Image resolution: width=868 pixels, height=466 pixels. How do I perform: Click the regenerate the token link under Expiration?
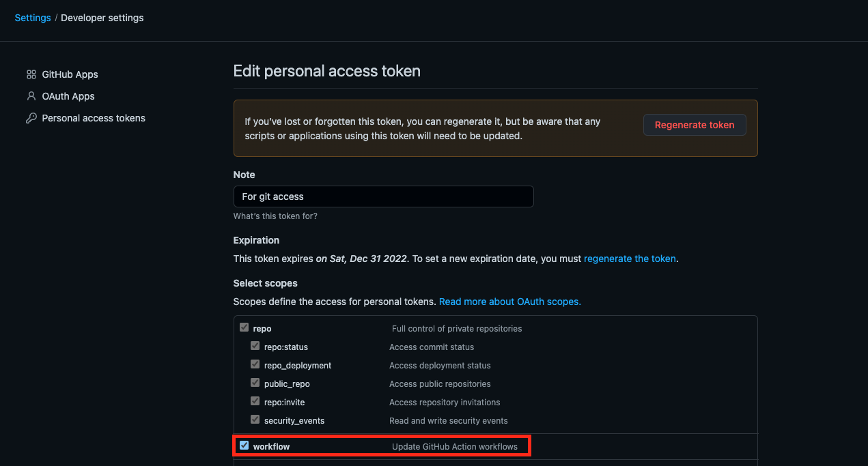point(629,258)
